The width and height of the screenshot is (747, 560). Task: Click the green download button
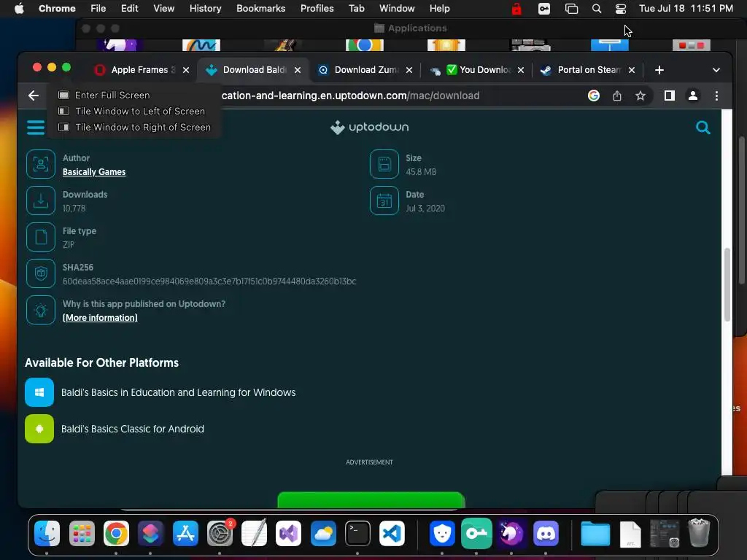(371, 500)
